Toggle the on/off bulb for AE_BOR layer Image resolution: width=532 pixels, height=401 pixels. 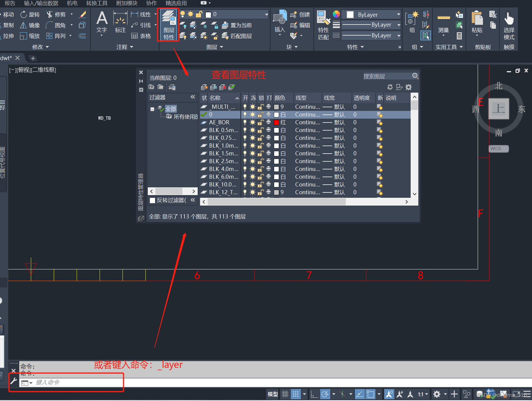coord(245,122)
